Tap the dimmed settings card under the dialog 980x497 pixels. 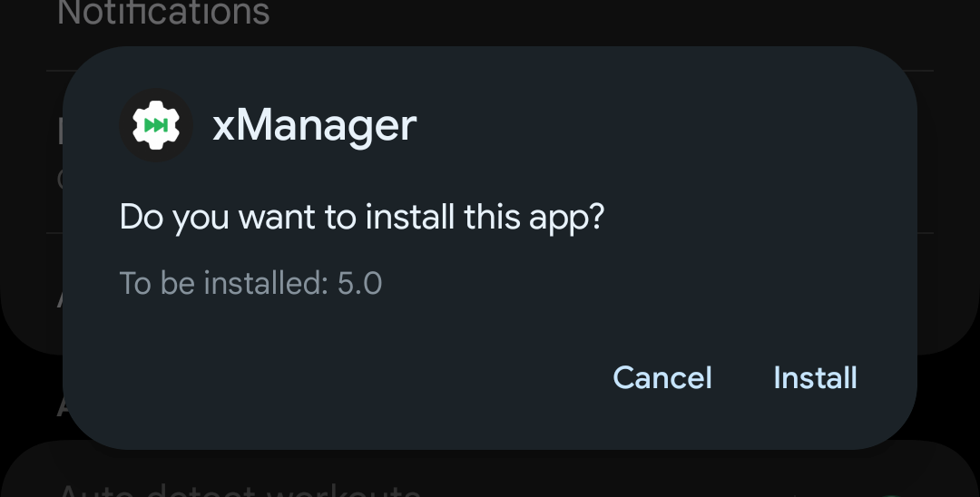(x=490, y=474)
